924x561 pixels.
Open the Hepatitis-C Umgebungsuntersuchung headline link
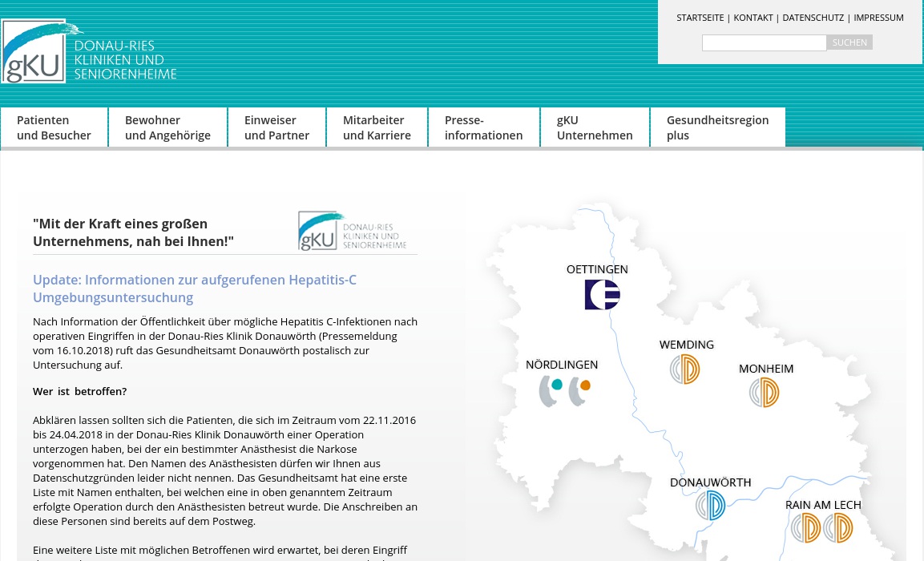click(x=195, y=289)
